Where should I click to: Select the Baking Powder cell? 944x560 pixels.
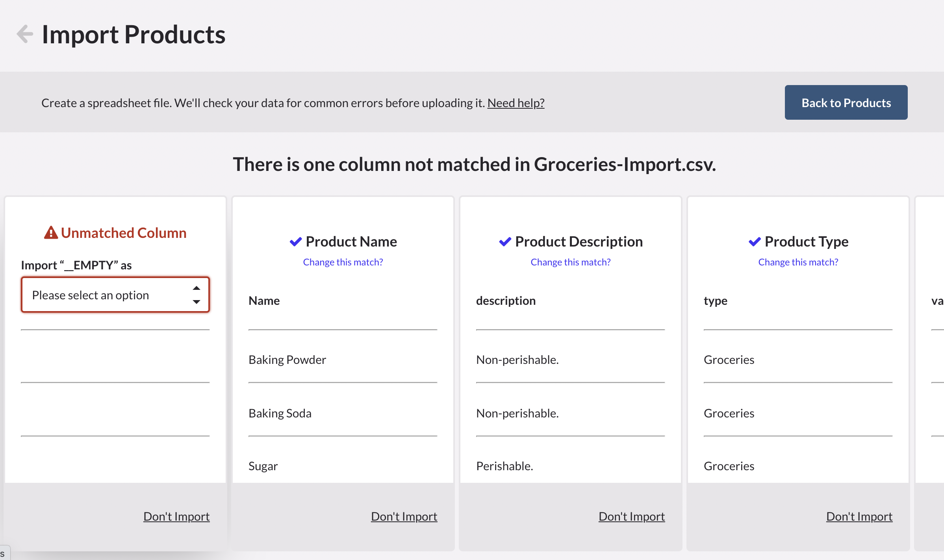pos(287,360)
